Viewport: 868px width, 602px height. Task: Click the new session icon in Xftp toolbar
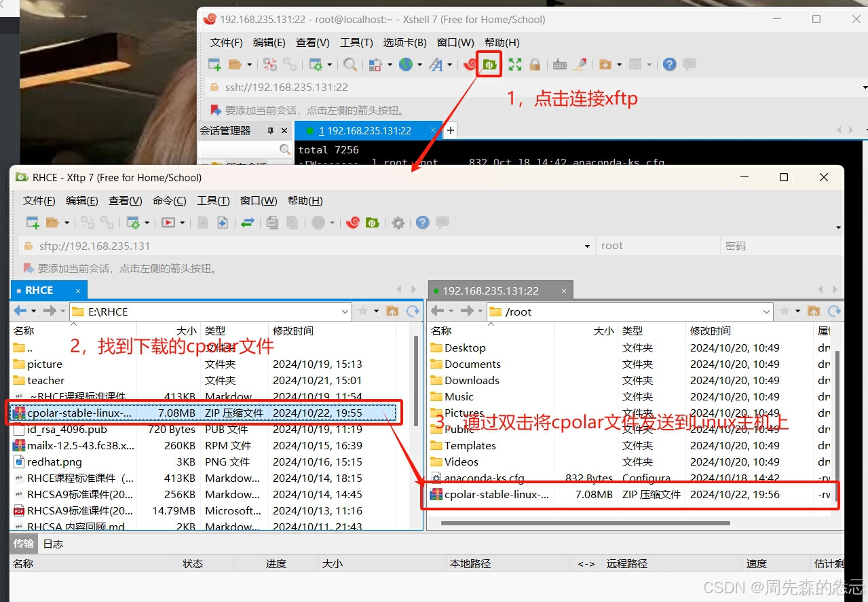click(32, 223)
